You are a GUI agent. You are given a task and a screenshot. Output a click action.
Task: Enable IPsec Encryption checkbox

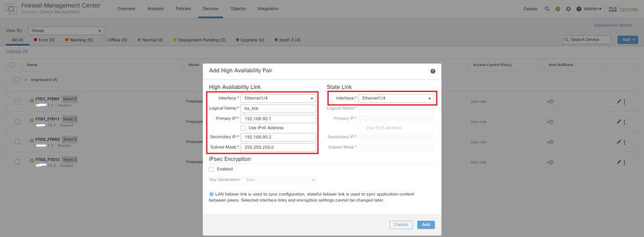[x=211, y=169]
